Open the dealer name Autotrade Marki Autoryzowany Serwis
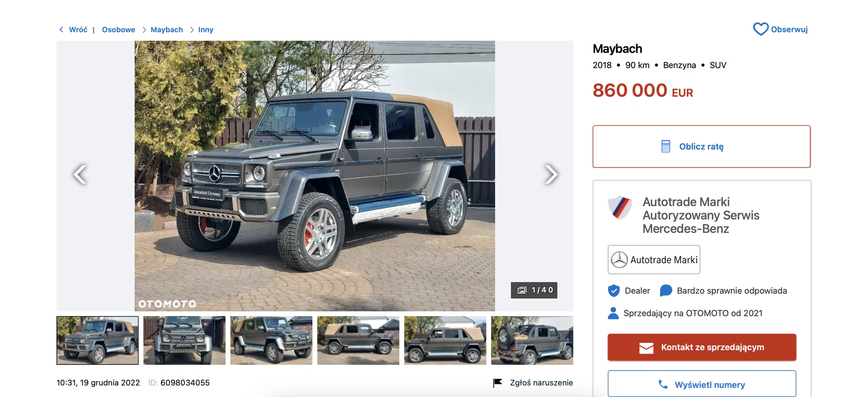The height and width of the screenshot is (397, 868). pos(701,215)
